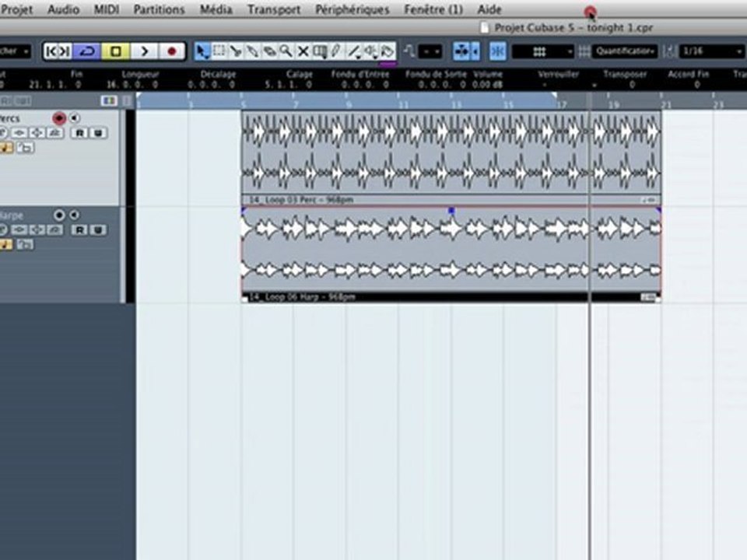
Task: Open the Périphériques menu
Action: pos(352,9)
